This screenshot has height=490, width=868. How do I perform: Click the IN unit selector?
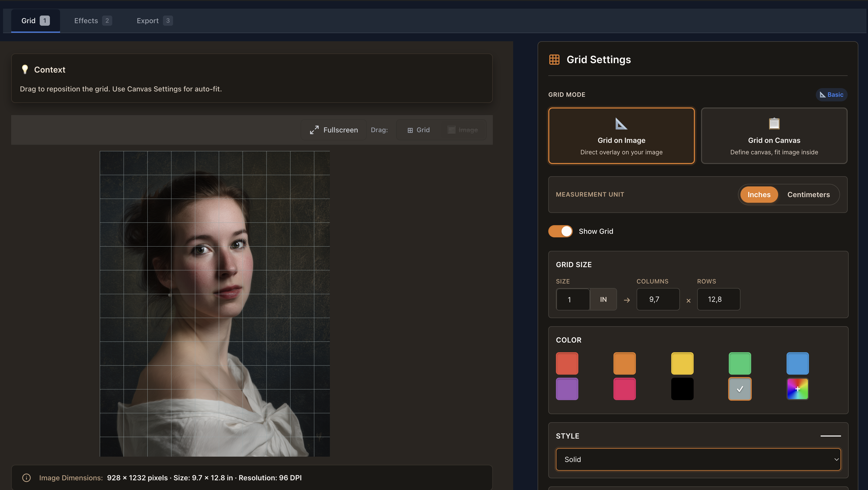pos(603,300)
